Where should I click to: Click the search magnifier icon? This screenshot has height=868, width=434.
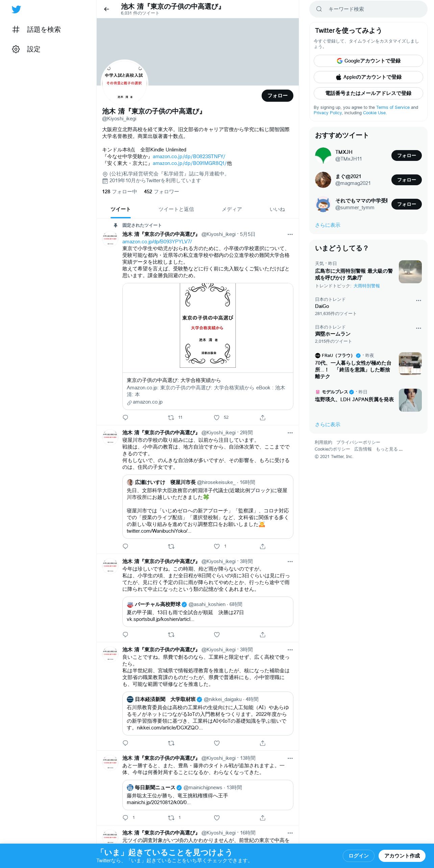[x=319, y=9]
